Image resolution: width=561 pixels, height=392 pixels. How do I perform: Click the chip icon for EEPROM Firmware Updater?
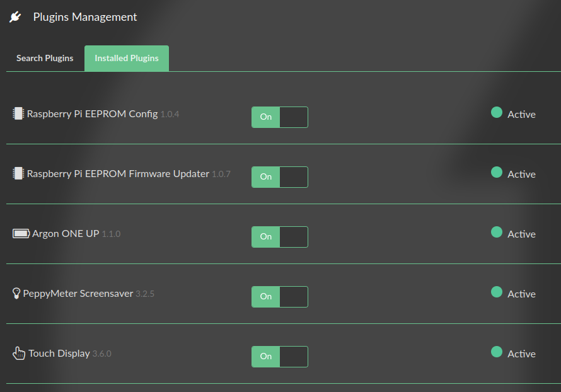pyautogui.click(x=18, y=173)
